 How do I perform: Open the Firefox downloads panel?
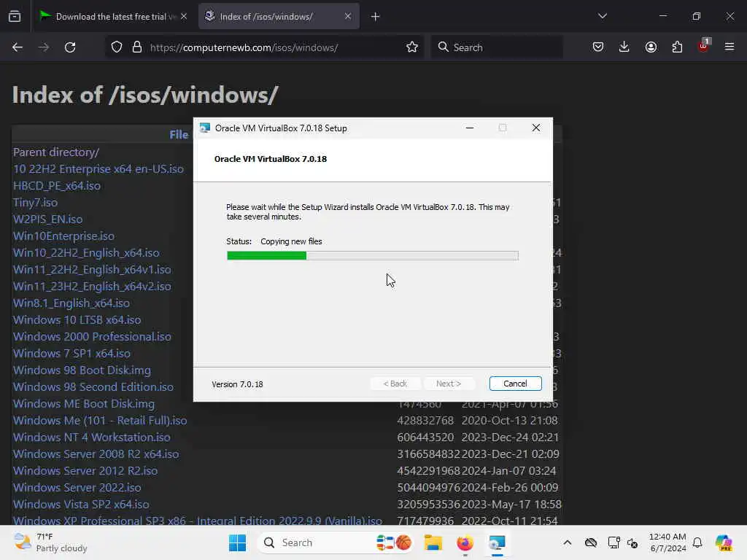624,47
